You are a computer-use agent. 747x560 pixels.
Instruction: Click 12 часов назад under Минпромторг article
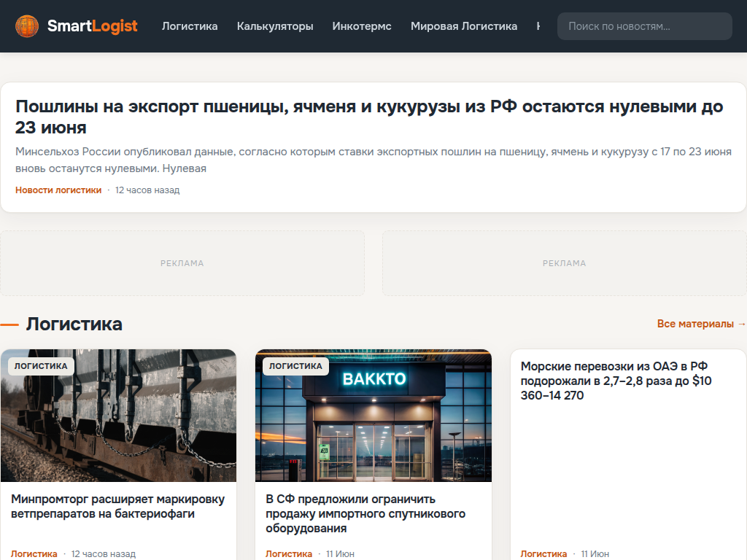tap(104, 554)
